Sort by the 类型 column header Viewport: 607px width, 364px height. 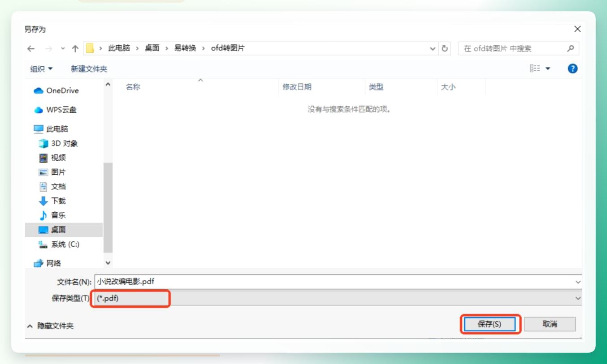[x=376, y=87]
